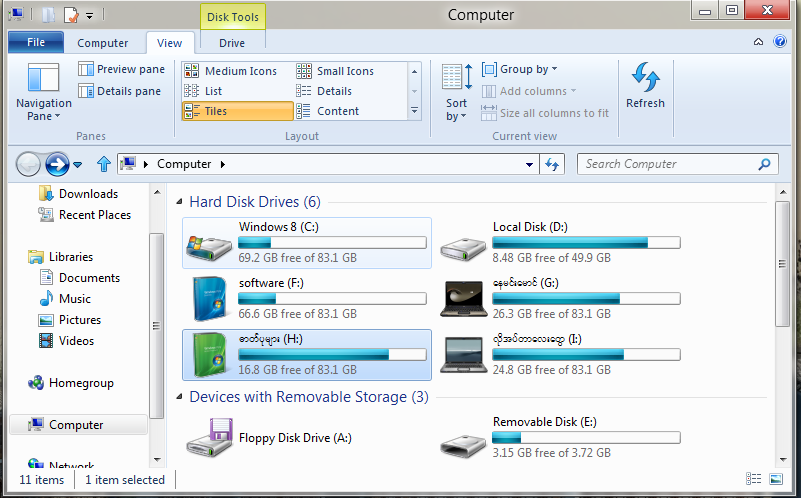Open the File tab
The height and width of the screenshot is (498, 801).
point(36,42)
